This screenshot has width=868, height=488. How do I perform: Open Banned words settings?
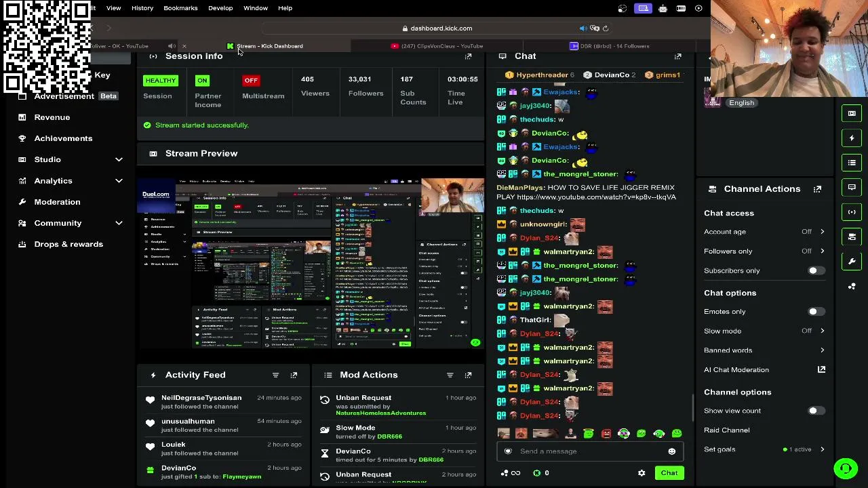point(764,350)
